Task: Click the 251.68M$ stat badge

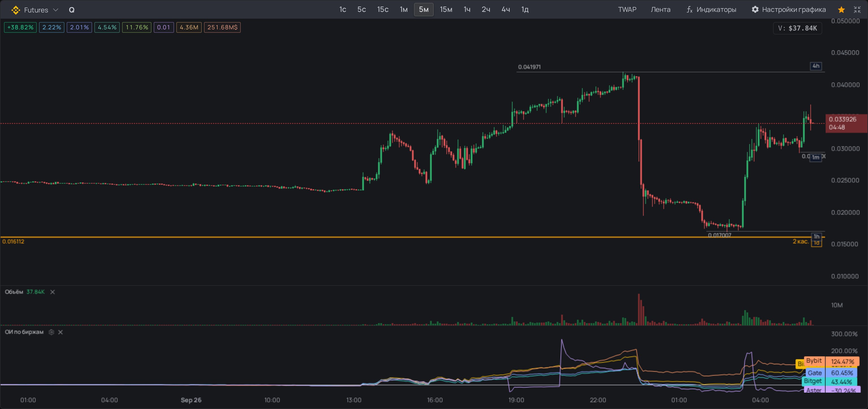Action: [222, 27]
